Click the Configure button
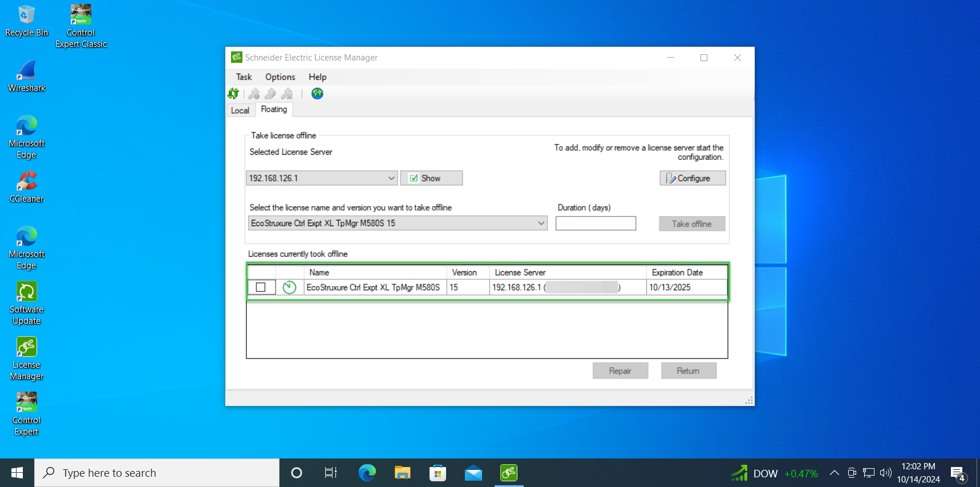This screenshot has height=487, width=980. 693,178
